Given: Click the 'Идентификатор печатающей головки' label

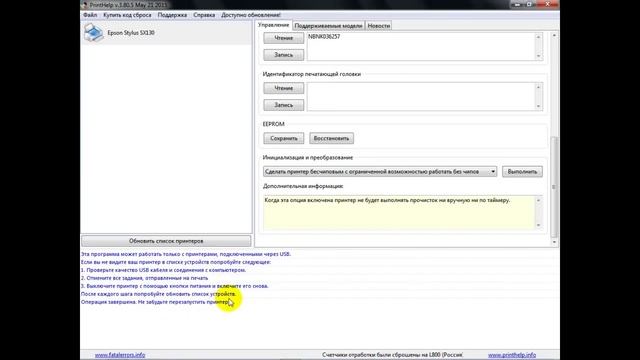Looking at the screenshot, I should pos(312,74).
